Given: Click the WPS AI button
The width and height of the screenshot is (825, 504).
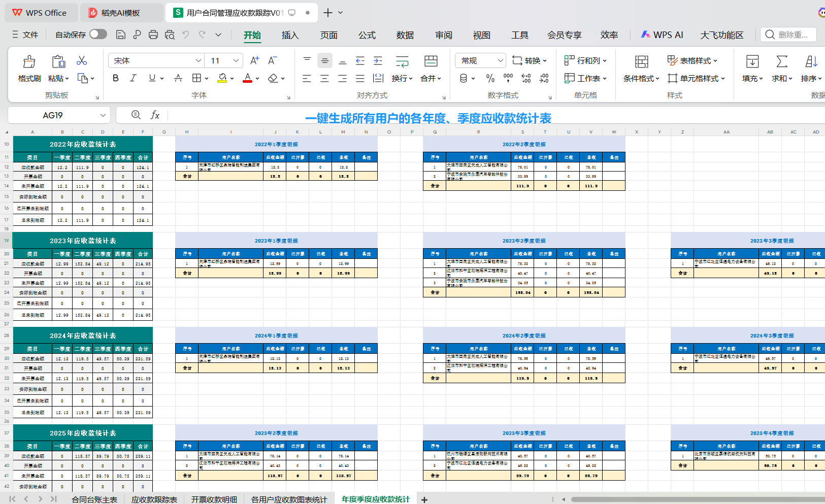Looking at the screenshot, I should point(662,35).
